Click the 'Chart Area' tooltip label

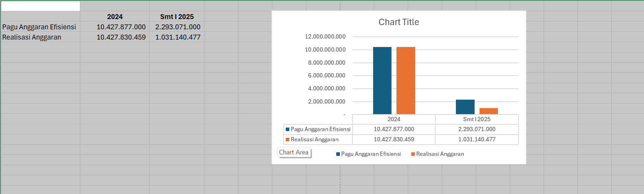coord(294,152)
